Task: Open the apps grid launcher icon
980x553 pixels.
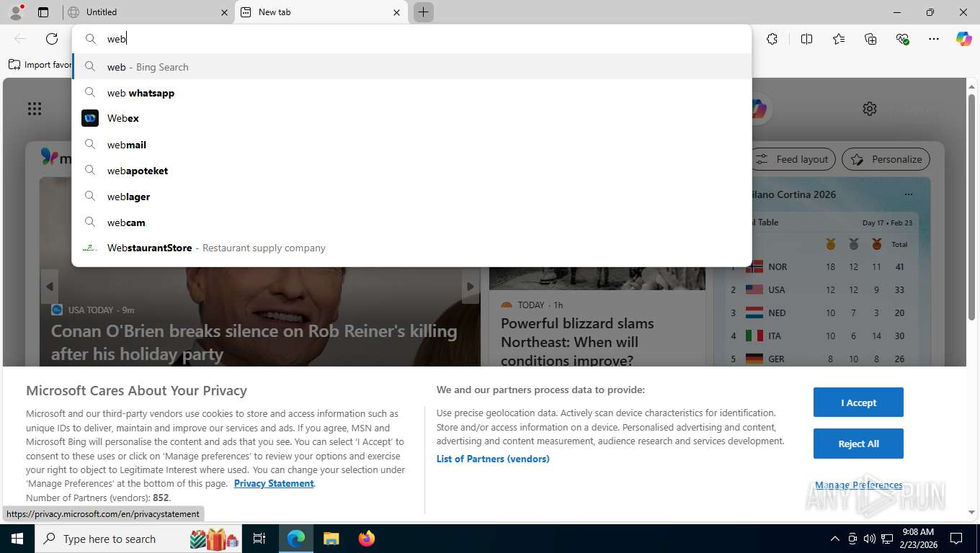Action: (x=35, y=109)
